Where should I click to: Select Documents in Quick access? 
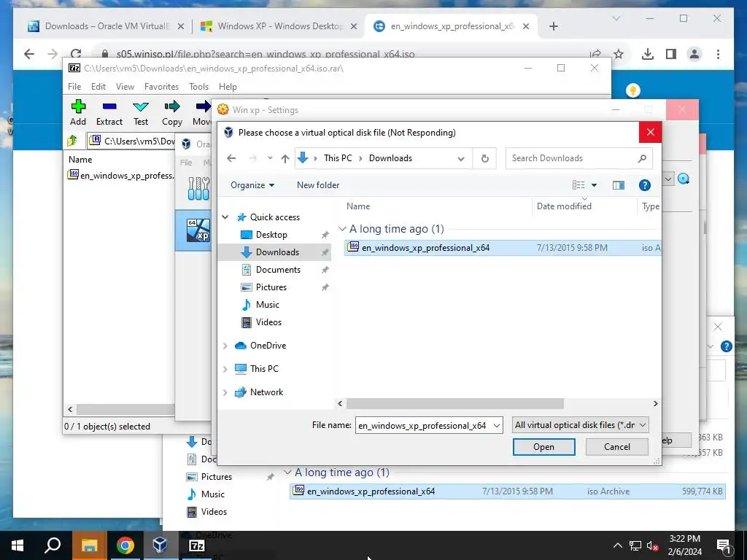[x=278, y=270]
